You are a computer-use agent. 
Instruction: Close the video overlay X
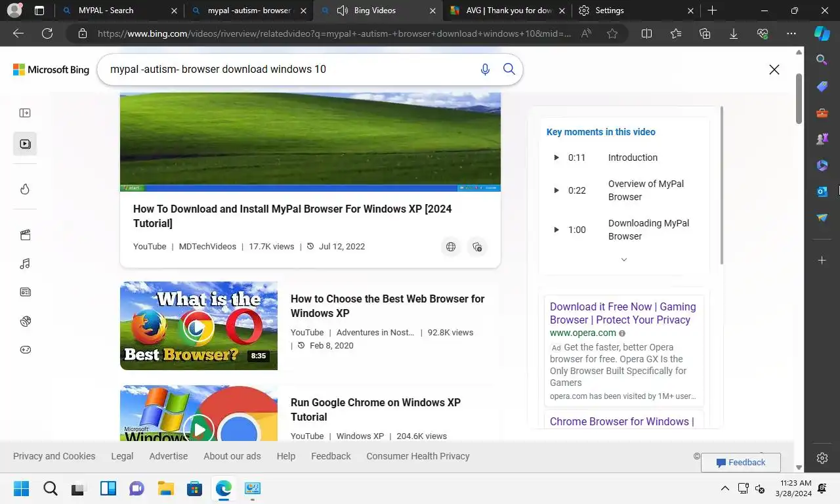[774, 70]
